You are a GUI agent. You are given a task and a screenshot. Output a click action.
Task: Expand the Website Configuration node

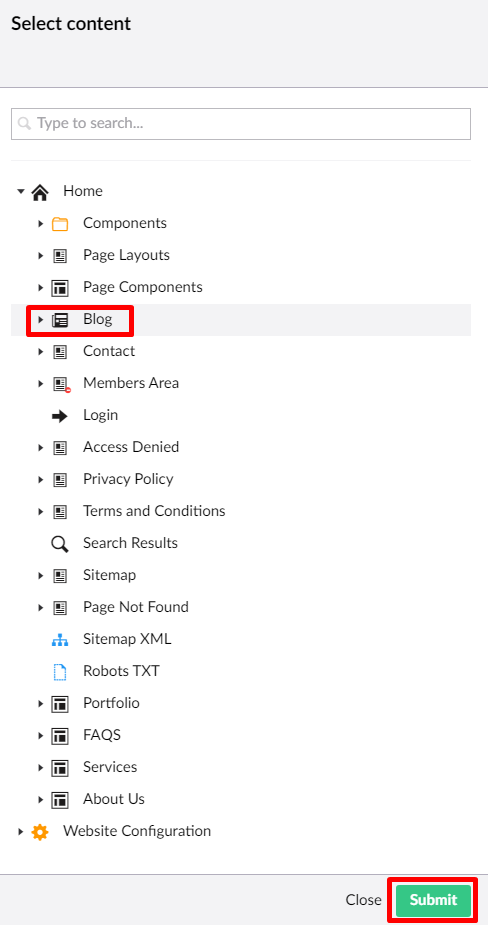(21, 832)
